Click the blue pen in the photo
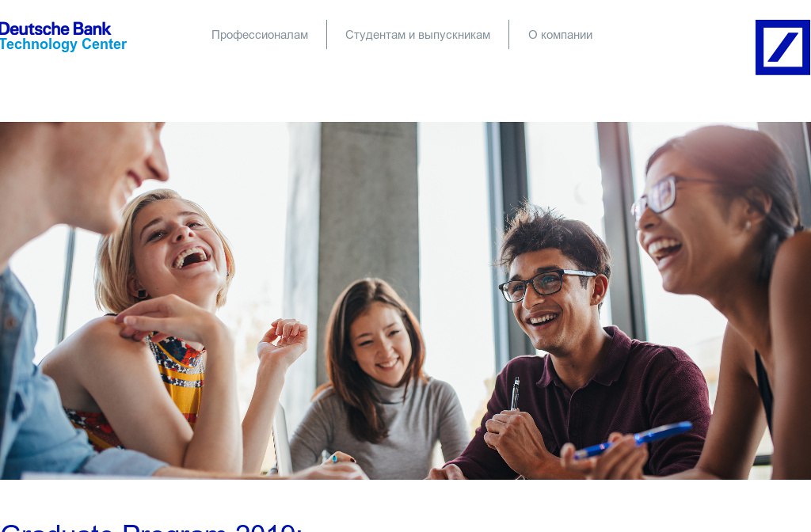Screen dimensions: 811x532 (x=634, y=439)
